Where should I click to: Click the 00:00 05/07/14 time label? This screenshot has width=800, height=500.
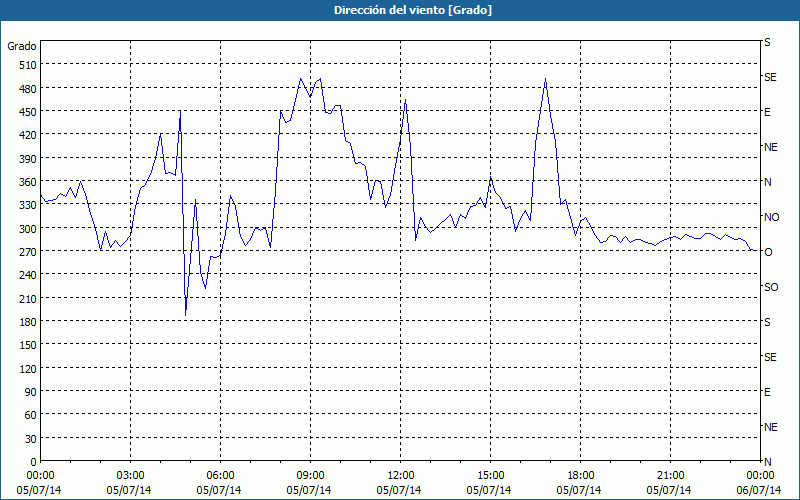coord(40,483)
